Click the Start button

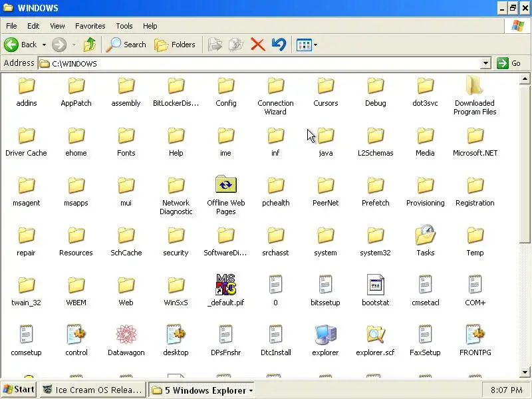tap(19, 390)
